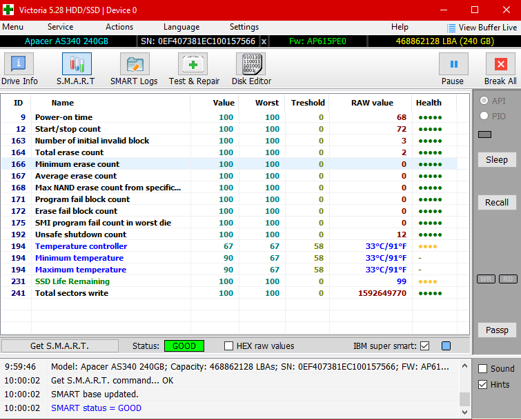Select the Average erase count row

click(x=229, y=176)
